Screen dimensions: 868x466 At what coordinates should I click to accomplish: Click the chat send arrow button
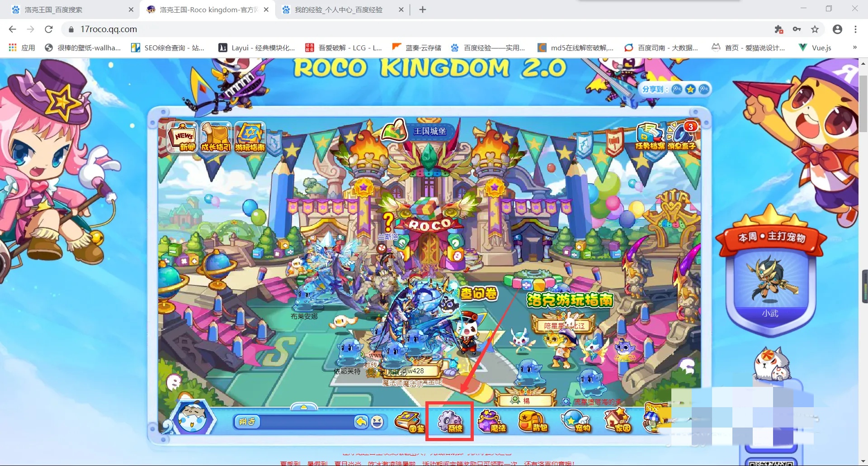click(x=361, y=422)
